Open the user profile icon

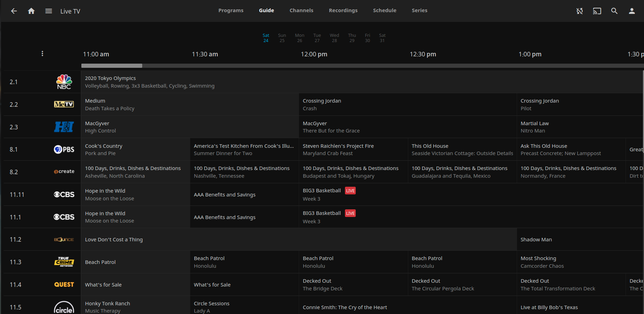(632, 11)
